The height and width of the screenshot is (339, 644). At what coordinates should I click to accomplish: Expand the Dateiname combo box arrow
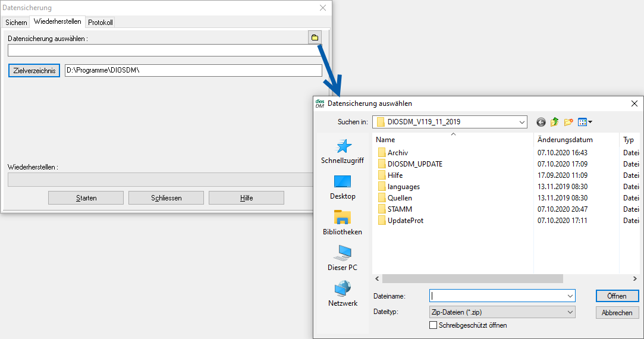coord(570,296)
